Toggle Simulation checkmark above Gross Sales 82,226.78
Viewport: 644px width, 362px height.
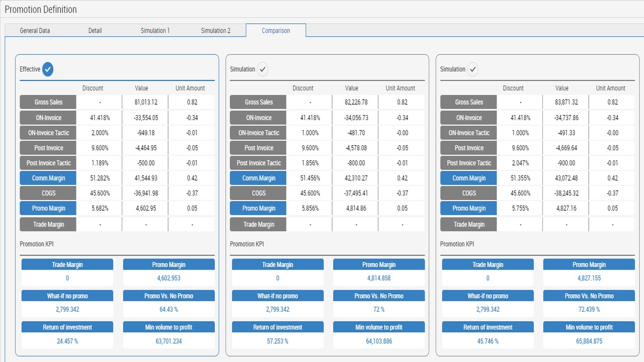(x=262, y=69)
